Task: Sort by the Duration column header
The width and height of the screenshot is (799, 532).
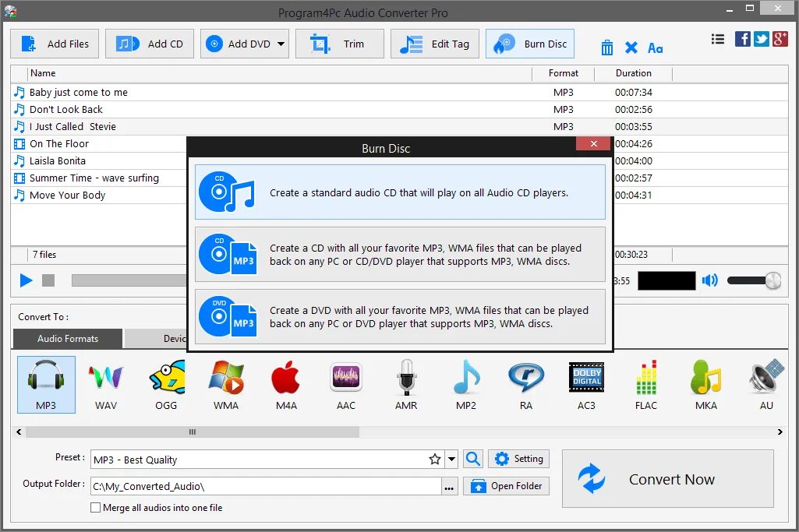Action: (x=634, y=73)
